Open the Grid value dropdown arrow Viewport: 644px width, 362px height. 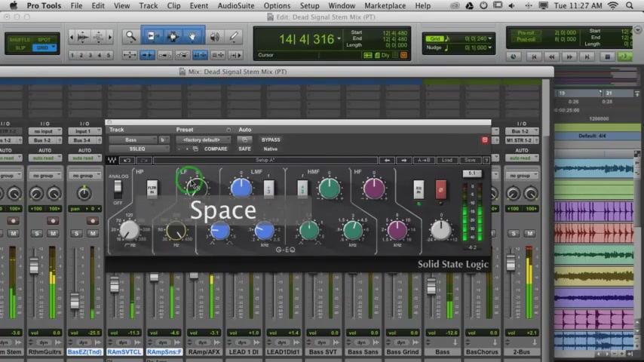coord(490,38)
